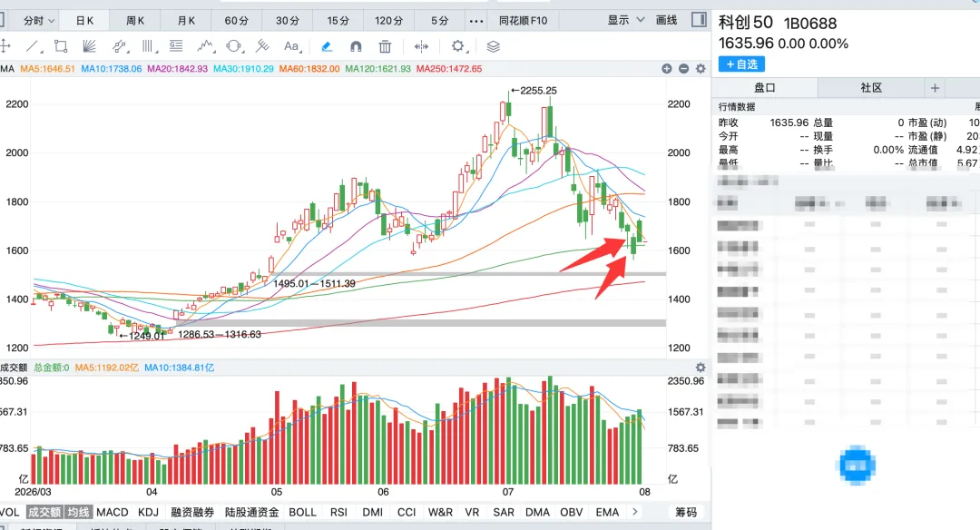This screenshot has height=530, width=980.
Task: Click the trash icon to delete drawings
Action: [385, 46]
